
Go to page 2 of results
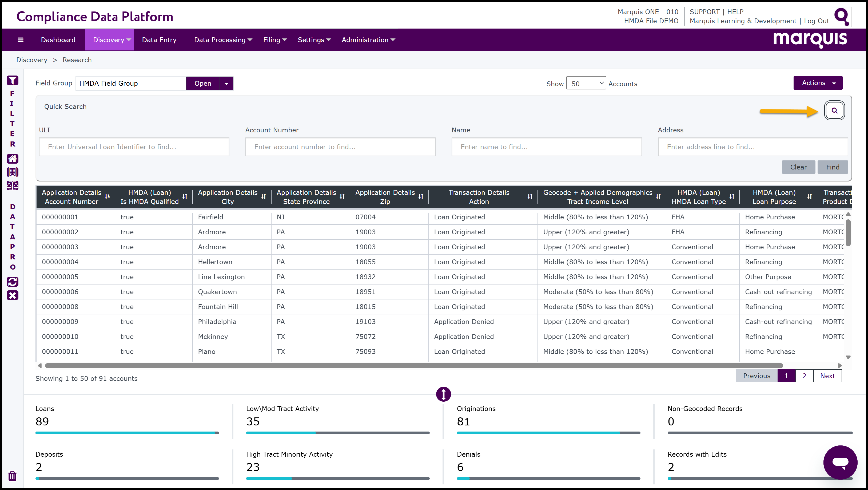[804, 376]
